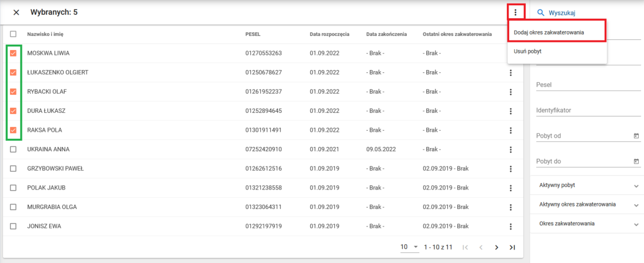
Task: Open row menu for GRZYBOWSKI PAWEŁ
Action: (x=511, y=168)
